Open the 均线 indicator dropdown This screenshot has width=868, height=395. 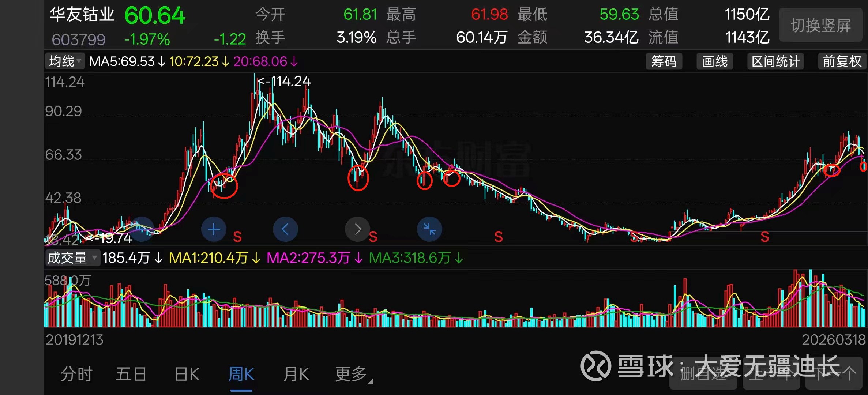click(65, 61)
